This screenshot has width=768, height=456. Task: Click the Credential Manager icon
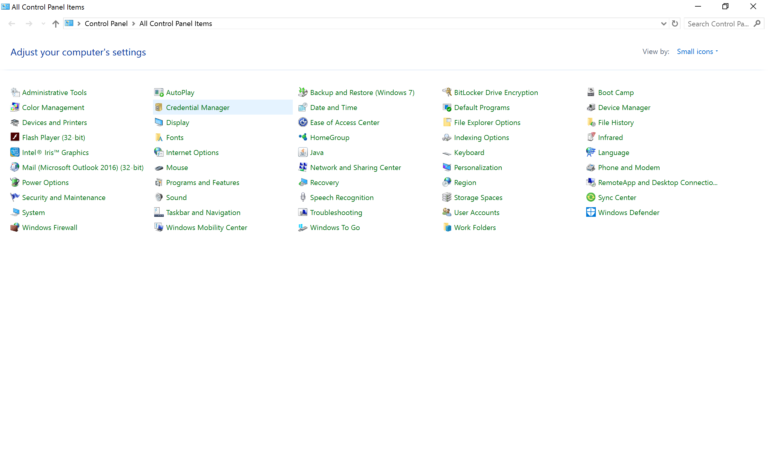(x=159, y=107)
